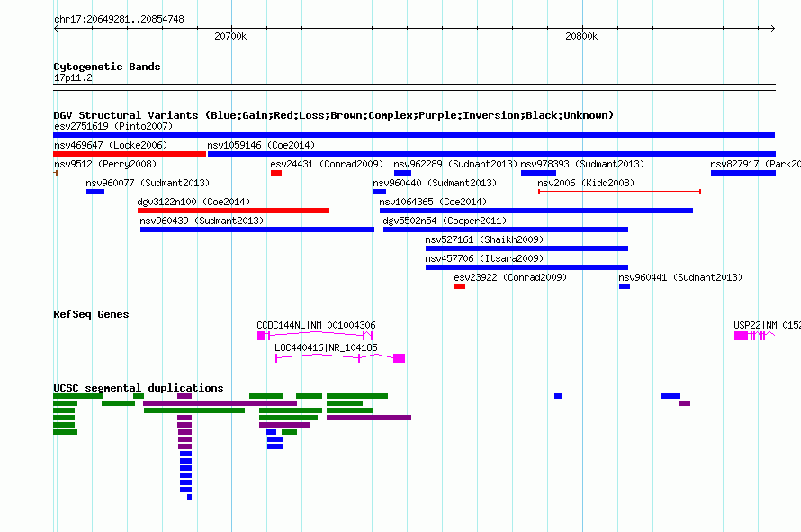
Task: Open the CCDC144NL gene model
Action: click(315, 335)
